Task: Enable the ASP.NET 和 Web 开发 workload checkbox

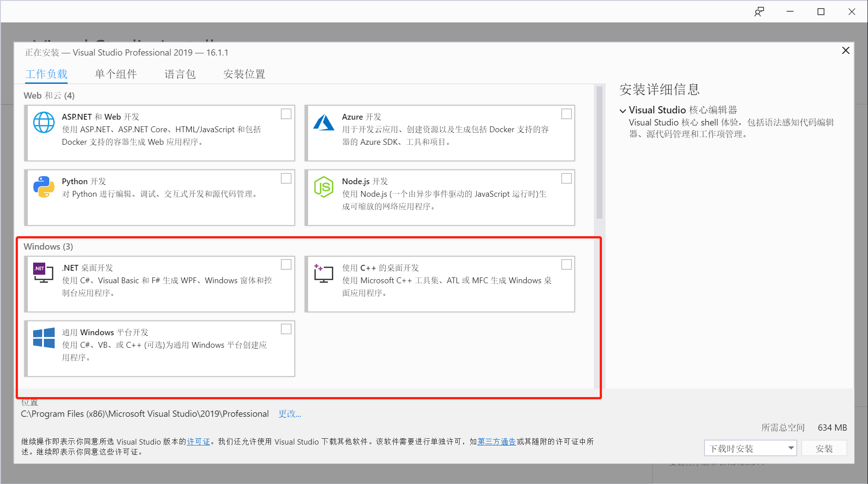Action: tap(286, 114)
